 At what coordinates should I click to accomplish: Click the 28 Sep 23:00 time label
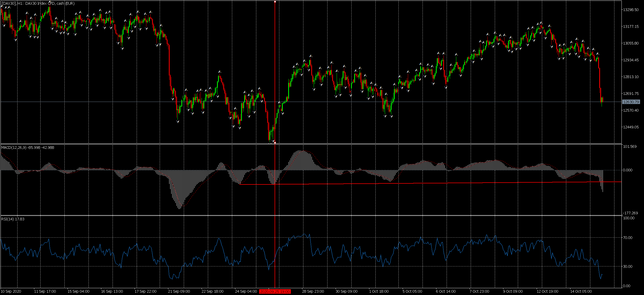pos(313,291)
